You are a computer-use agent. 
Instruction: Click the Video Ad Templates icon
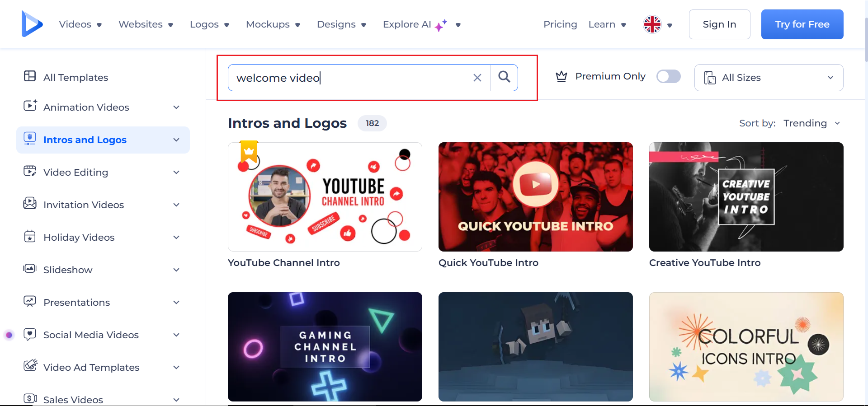coord(30,365)
